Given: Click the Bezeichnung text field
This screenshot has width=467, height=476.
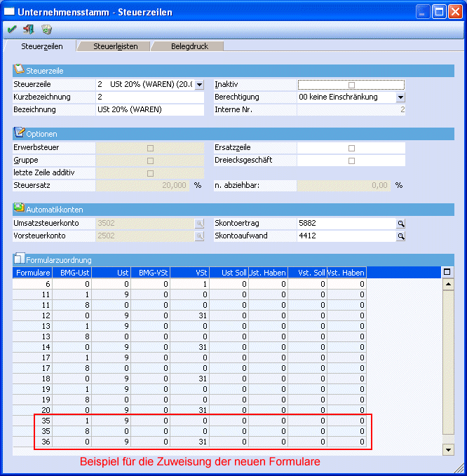Looking at the screenshot, I should pos(149,110).
